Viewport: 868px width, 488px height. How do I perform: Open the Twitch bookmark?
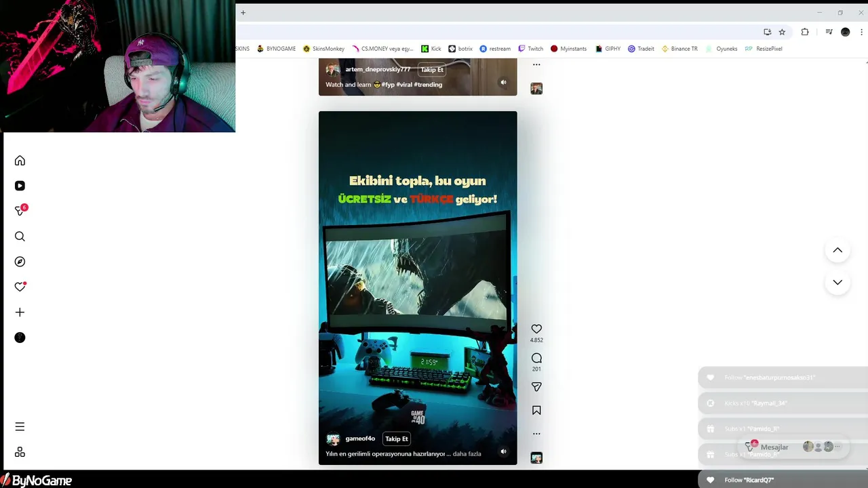(530, 49)
